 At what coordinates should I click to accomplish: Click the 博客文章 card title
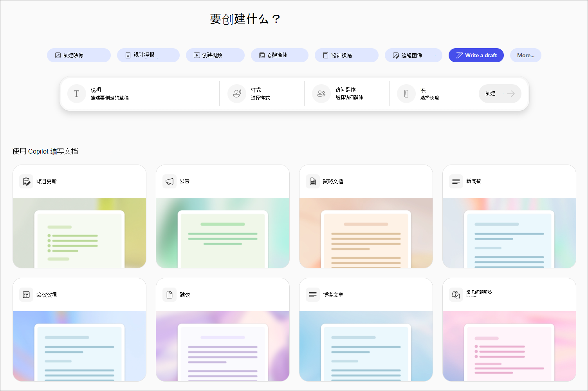tap(333, 295)
